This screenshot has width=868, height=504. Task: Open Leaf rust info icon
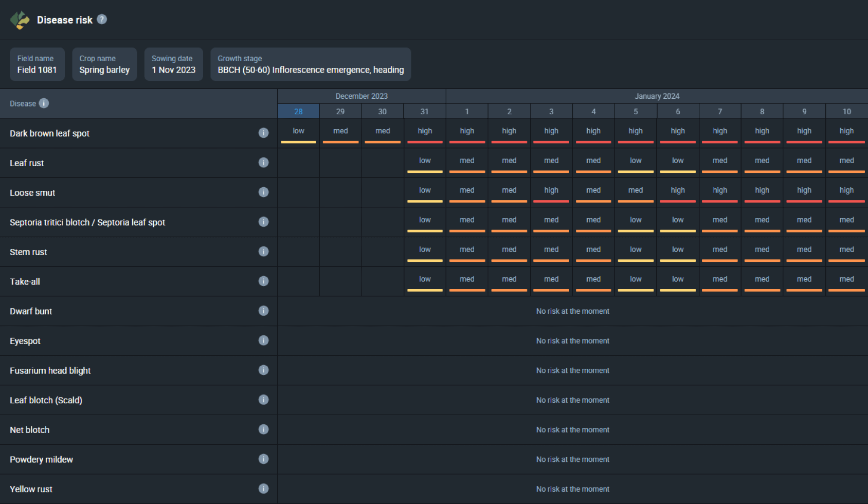click(x=263, y=163)
